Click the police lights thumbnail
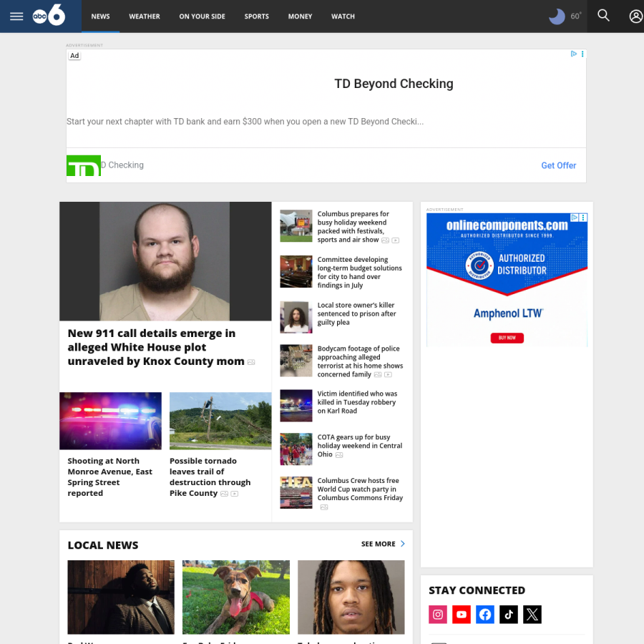Image resolution: width=644 pixels, height=644 pixels. [x=110, y=421]
